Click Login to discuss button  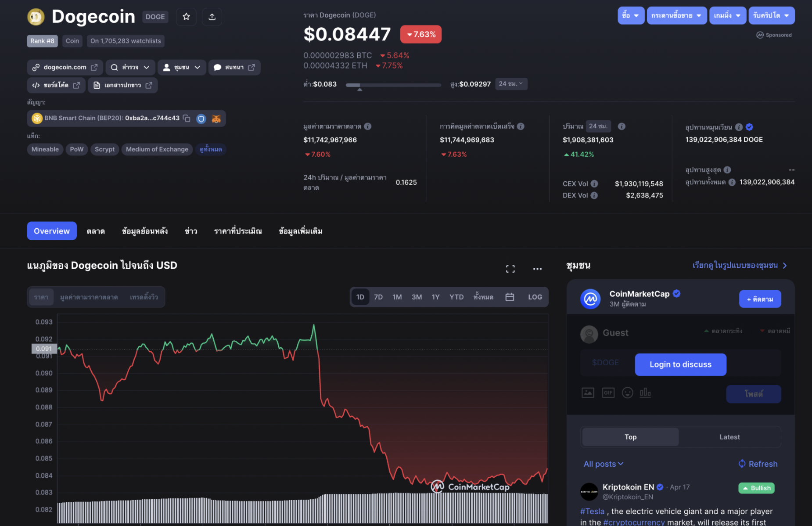click(680, 364)
